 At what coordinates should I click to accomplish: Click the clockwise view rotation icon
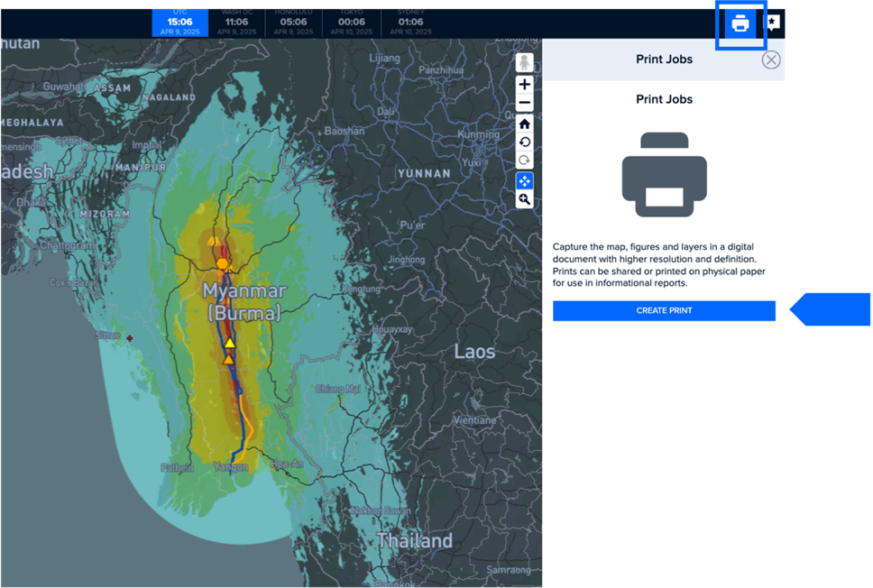click(x=525, y=160)
